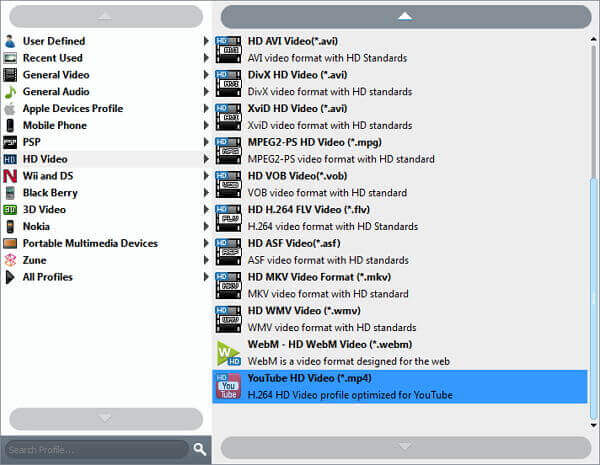
Task: Expand the Recent Used submenu arrow
Action: click(x=206, y=58)
